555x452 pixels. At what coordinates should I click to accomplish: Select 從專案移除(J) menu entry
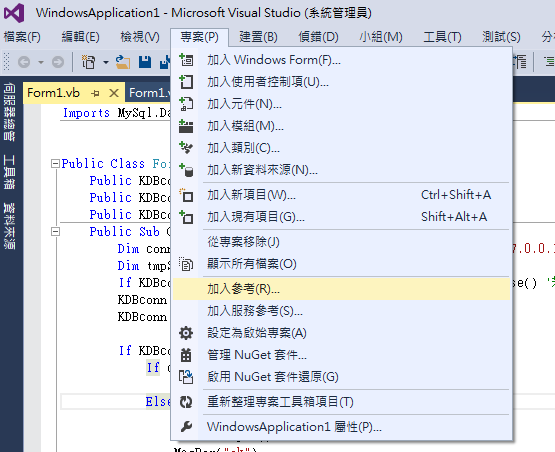[x=341, y=242]
